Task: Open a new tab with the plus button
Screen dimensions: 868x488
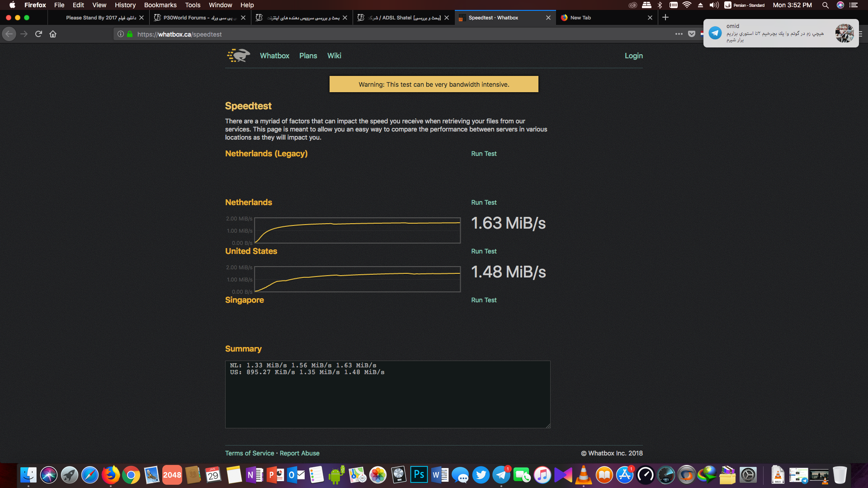Action: (665, 18)
